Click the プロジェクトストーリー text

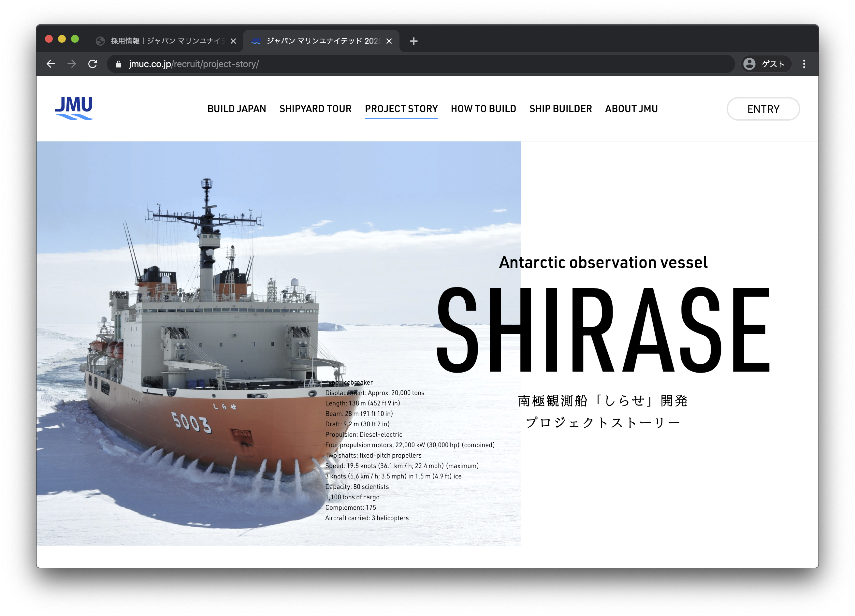pos(603,423)
